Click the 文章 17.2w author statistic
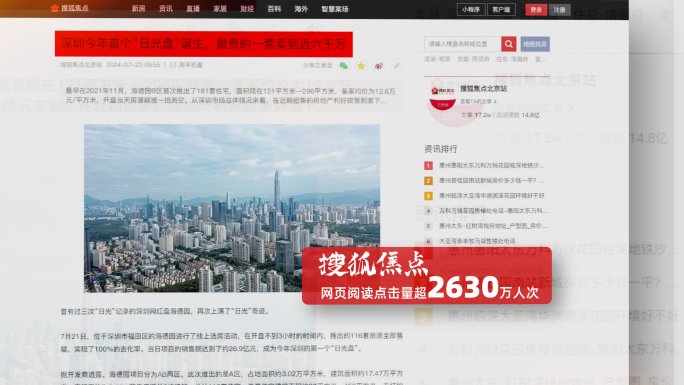Viewport: 684px width, 385px height. coord(476,115)
